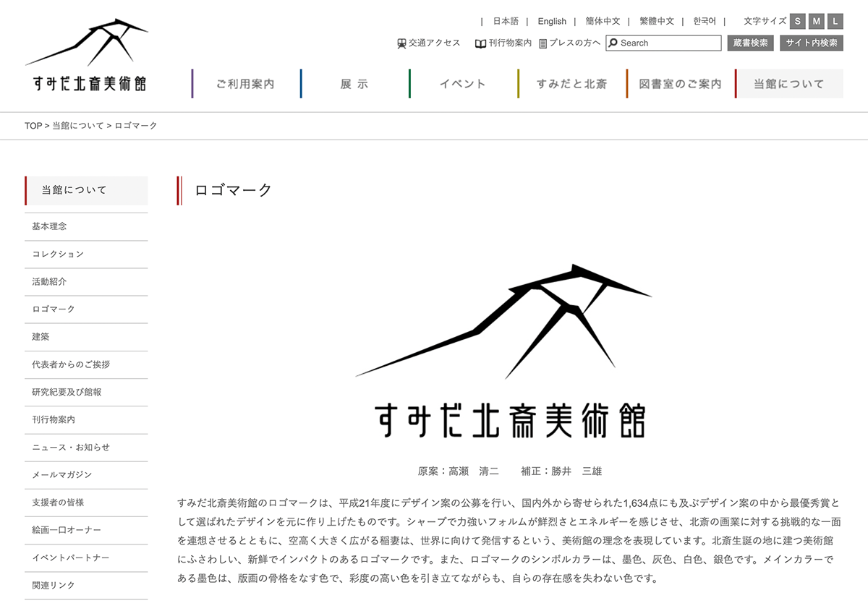Click the large lightning logo mark image
The height and width of the screenshot is (611, 868).
(x=504, y=351)
